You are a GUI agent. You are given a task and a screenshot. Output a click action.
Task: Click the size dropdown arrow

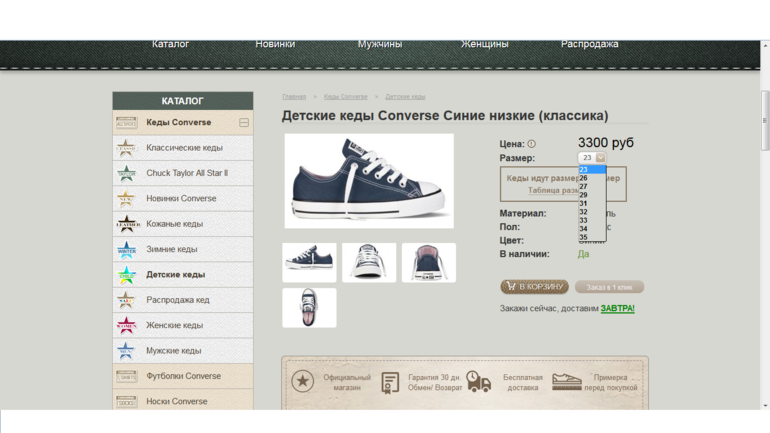[600, 158]
